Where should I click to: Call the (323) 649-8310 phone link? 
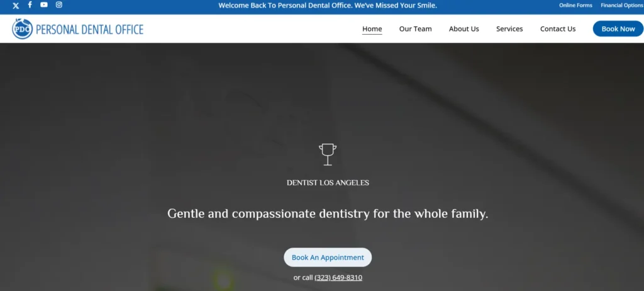(338, 278)
